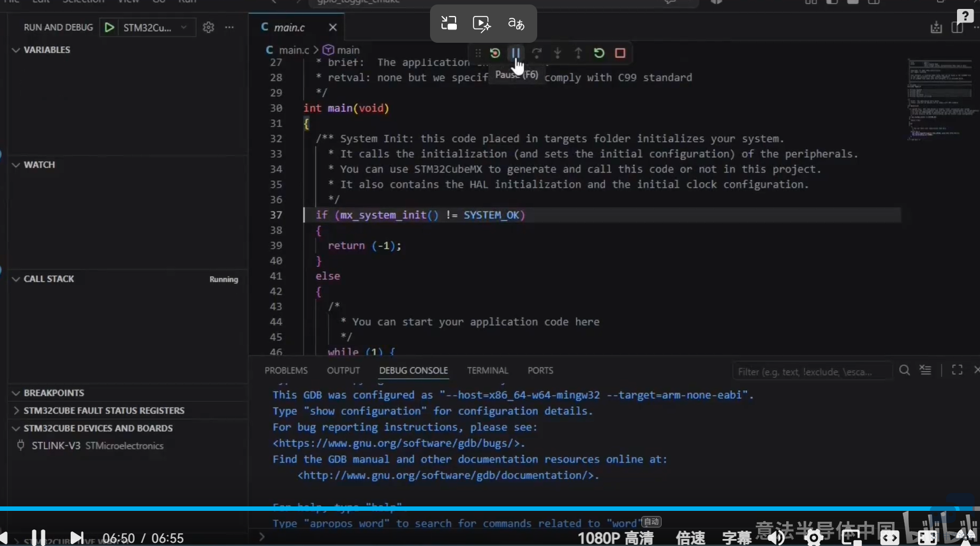Image resolution: width=980 pixels, height=546 pixels.
Task: Toggle the 字幕 subtitles option
Action: tap(737, 538)
